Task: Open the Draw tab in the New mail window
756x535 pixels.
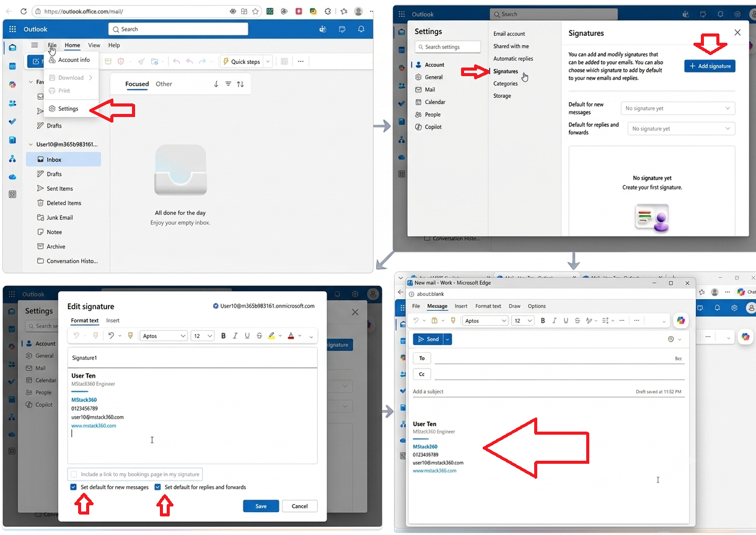Action: 514,306
